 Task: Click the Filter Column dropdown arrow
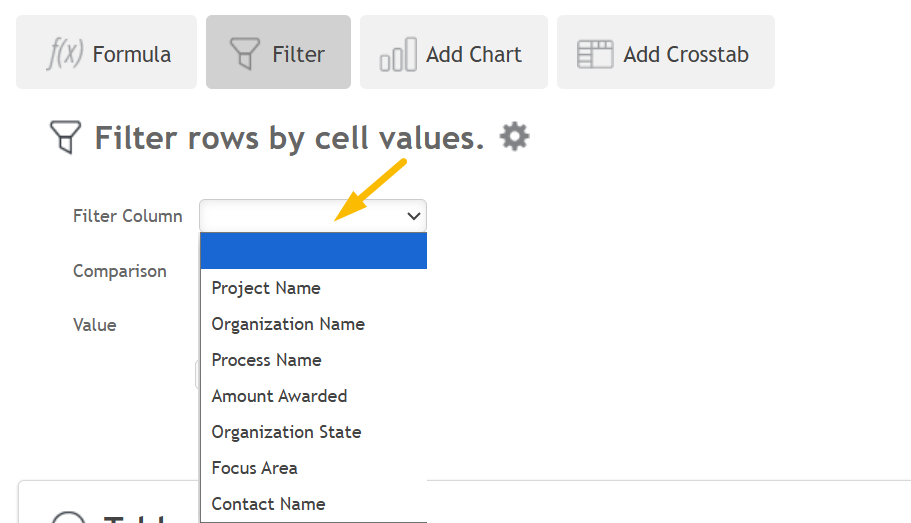414,216
